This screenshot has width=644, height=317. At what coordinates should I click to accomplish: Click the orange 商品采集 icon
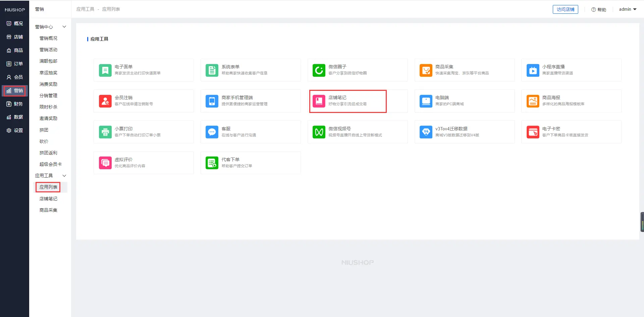(426, 70)
